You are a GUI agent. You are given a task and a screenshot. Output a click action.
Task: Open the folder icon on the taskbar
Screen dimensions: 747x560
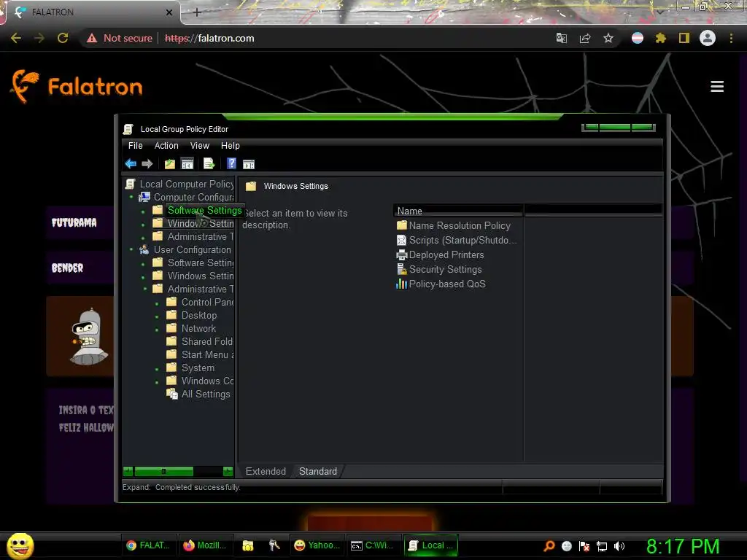pyautogui.click(x=247, y=545)
